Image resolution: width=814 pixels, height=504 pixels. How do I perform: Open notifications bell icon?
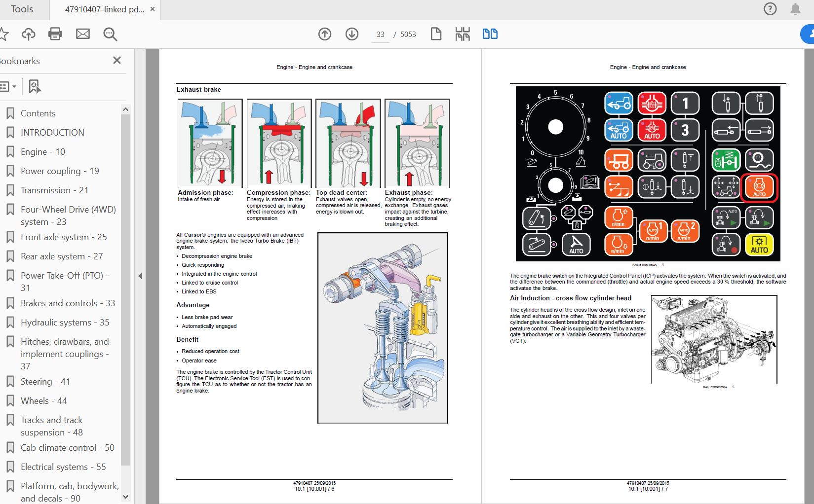point(795,9)
